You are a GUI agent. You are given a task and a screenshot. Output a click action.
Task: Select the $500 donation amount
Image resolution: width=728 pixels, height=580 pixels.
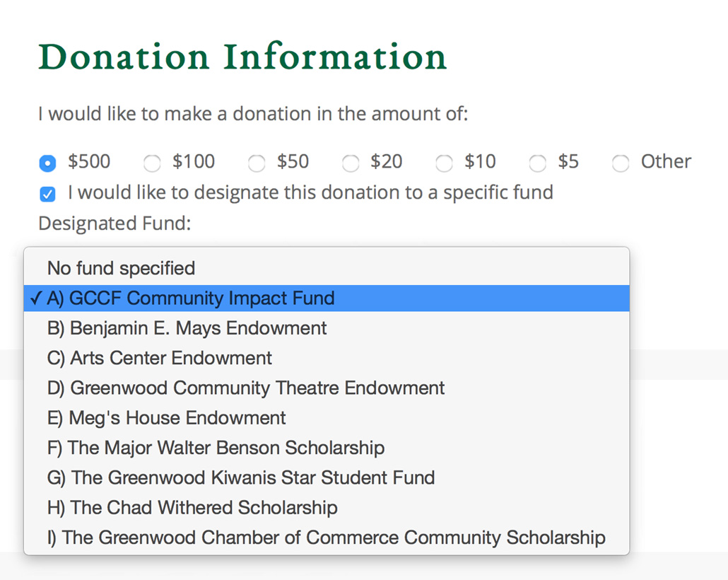[x=47, y=163]
